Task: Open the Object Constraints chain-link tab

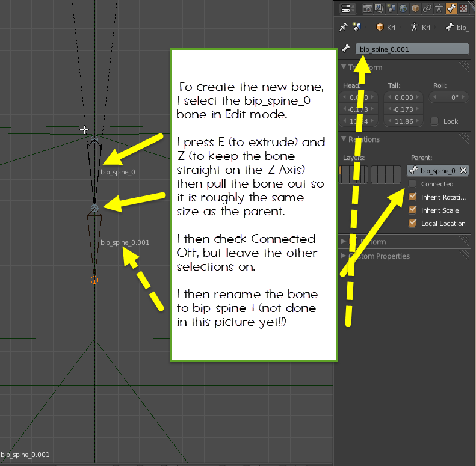Action: click(x=427, y=8)
